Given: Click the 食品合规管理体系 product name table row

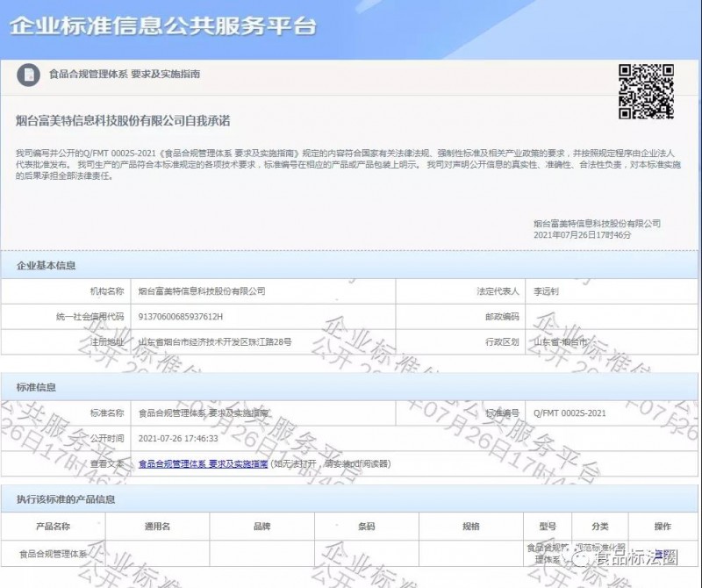Looking at the screenshot, I should pos(54,554).
